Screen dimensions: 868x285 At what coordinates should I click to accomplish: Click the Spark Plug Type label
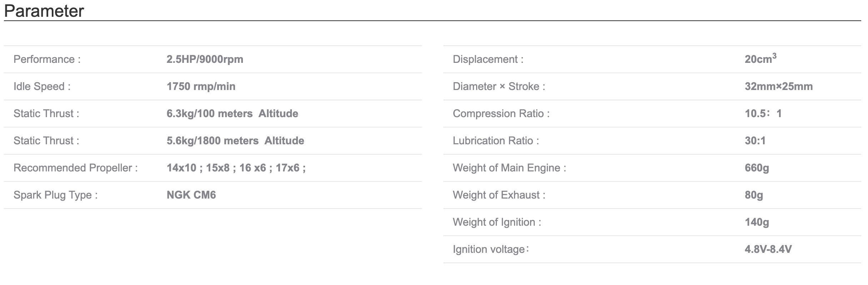[x=55, y=195]
